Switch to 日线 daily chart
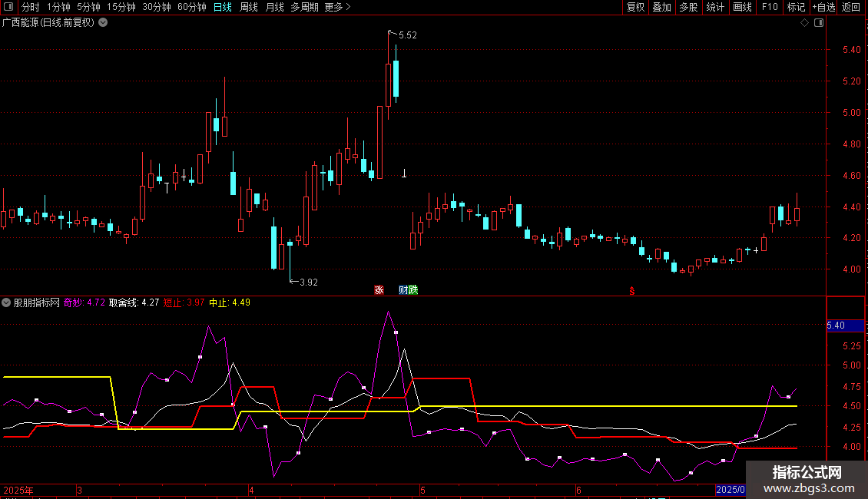 click(223, 7)
